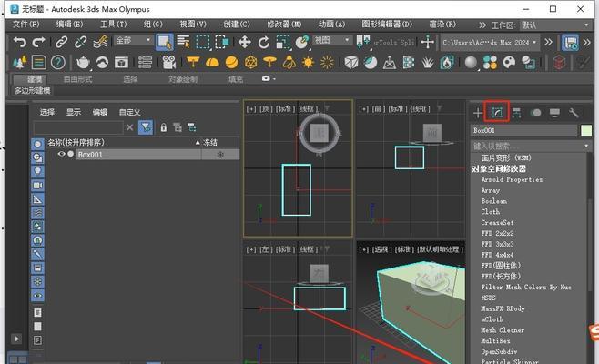Image resolution: width=599 pixels, height=364 pixels.
Task: Open the 渲染(R) menu
Action: pos(442,25)
